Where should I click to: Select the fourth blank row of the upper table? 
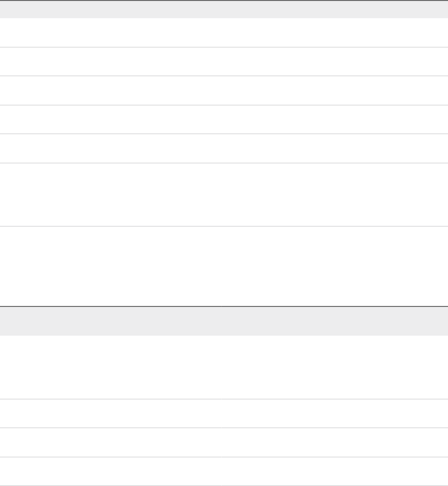[x=224, y=119]
